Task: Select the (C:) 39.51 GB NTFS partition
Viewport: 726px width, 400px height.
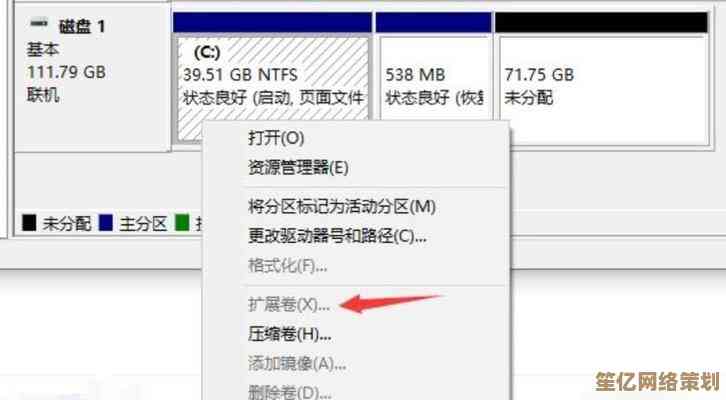Action: [x=273, y=78]
